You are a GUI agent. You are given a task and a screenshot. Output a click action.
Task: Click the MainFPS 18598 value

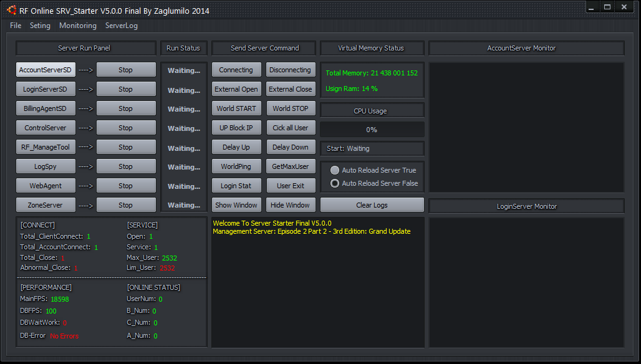point(60,299)
